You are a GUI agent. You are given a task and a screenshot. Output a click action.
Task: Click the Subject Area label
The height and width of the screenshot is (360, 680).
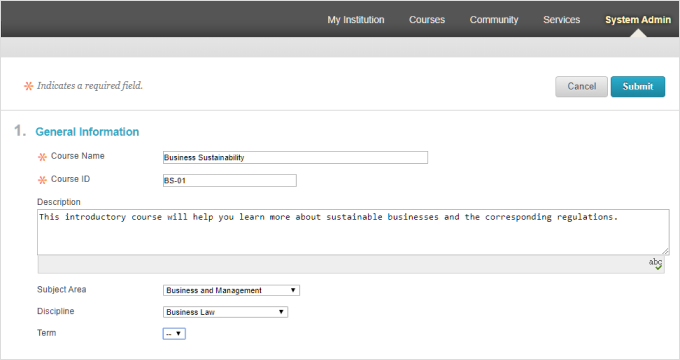[x=62, y=289]
